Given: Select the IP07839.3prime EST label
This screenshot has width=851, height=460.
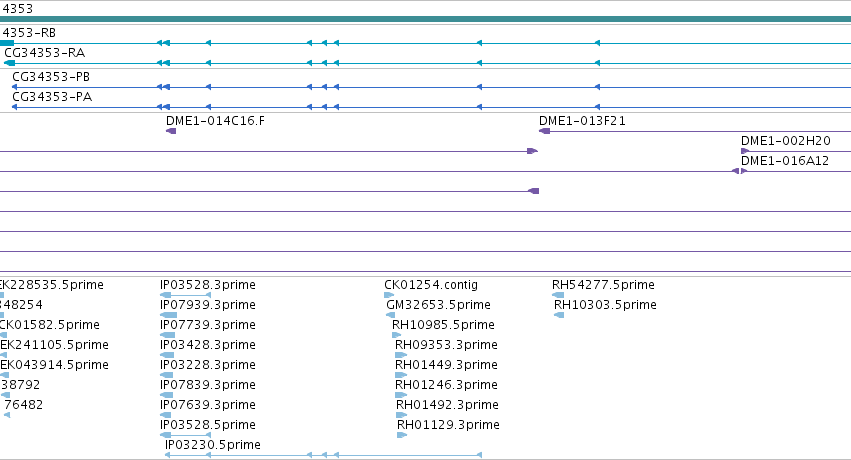Looking at the screenshot, I should tap(208, 385).
